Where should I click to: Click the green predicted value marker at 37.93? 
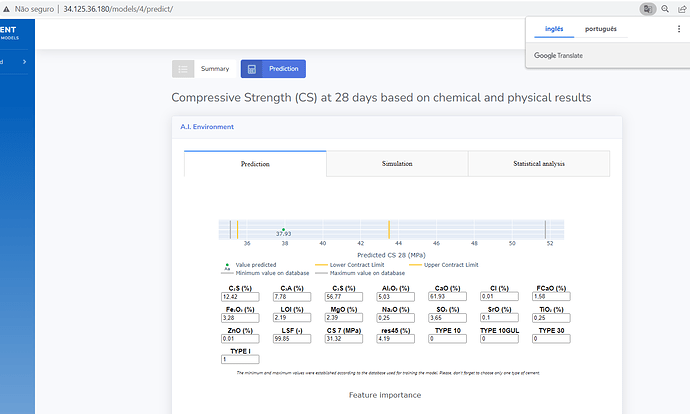pos(284,228)
